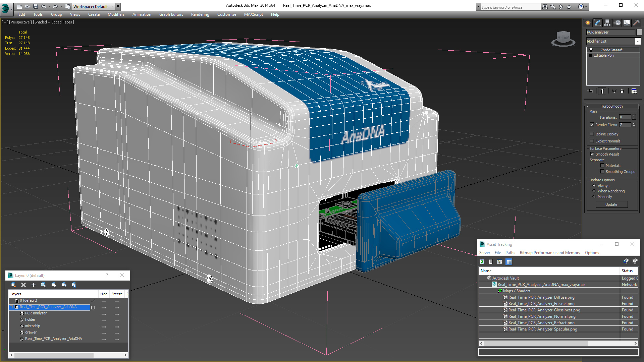Collapse Real_Time_PCR_Analyzer_AriaDNA layer tree
The image size is (644, 362).
11,307
